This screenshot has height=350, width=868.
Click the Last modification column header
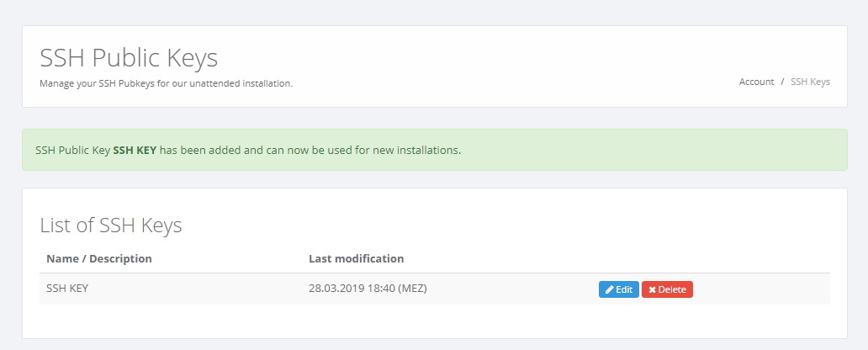click(357, 258)
